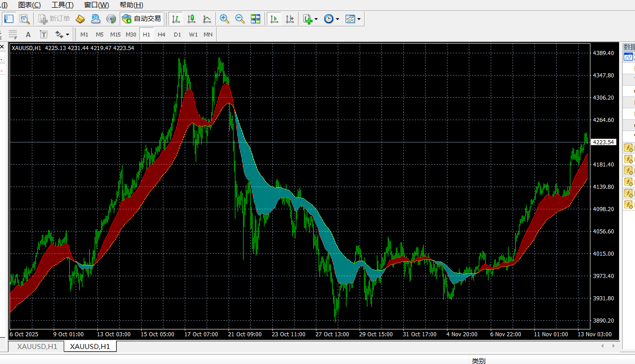This screenshot has height=364, width=635.
Task: Expand the periods clock dropdown arrow
Action: [337, 19]
